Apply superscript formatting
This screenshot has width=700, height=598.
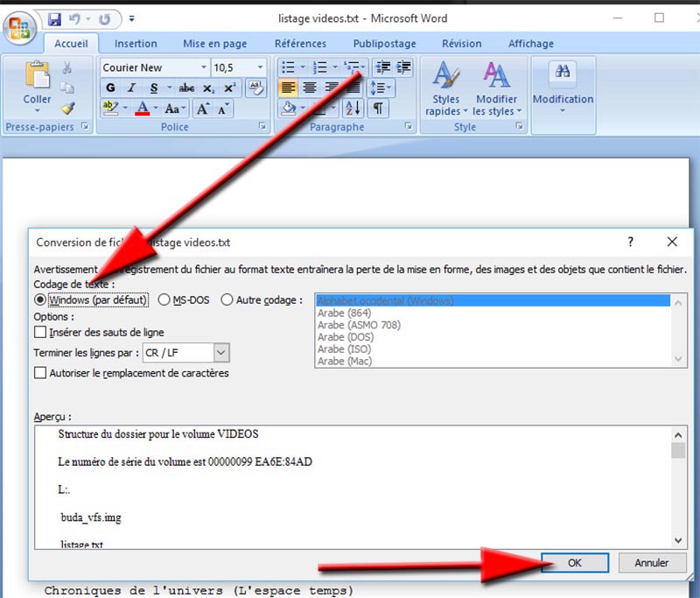coord(229,88)
